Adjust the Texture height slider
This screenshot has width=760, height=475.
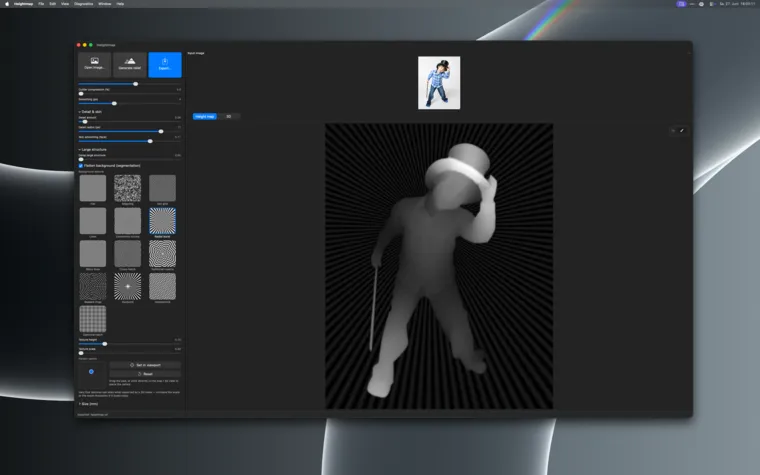pos(129,344)
